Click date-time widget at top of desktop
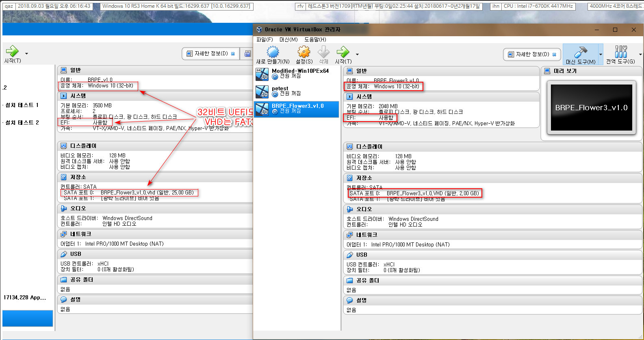 53,6
